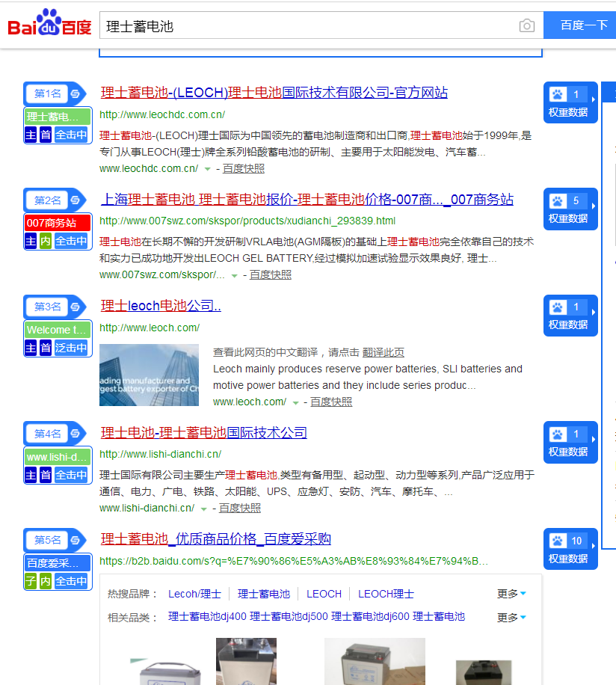616x685 pixels.
Task: Open 理士蓄电池-(LEOCH) 官方网站 result title
Action: tap(274, 93)
